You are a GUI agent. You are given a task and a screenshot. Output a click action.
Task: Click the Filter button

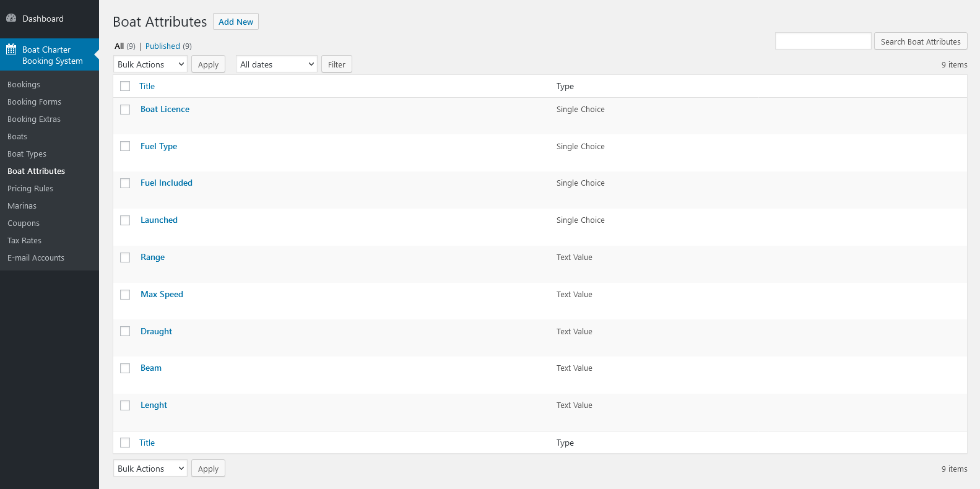pos(336,64)
